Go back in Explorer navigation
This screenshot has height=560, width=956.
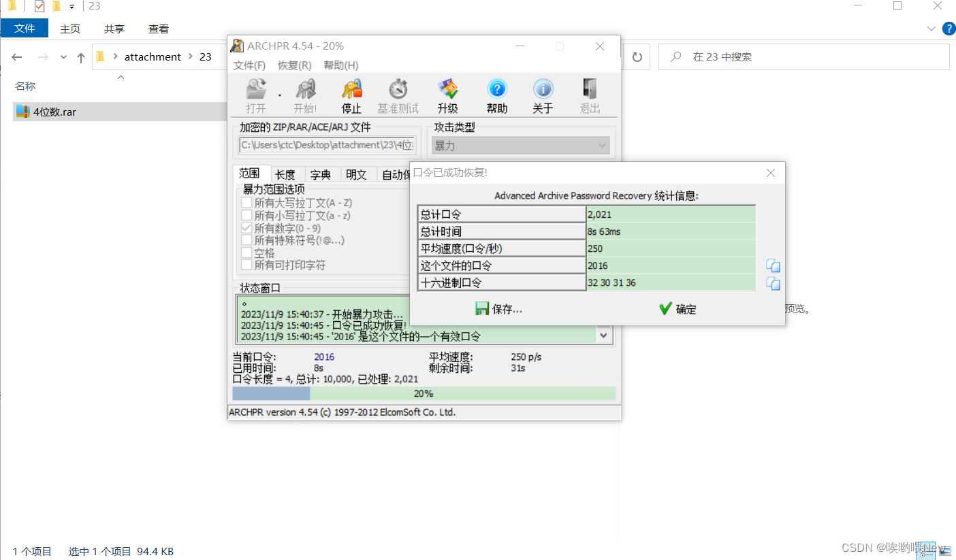(x=17, y=57)
